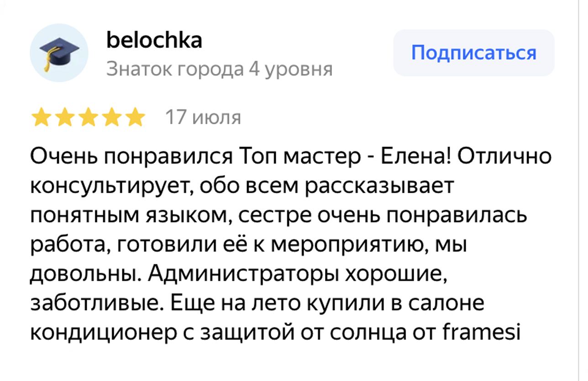588x381 pixels.
Task: Click the word framesi in the review
Action: [482, 333]
